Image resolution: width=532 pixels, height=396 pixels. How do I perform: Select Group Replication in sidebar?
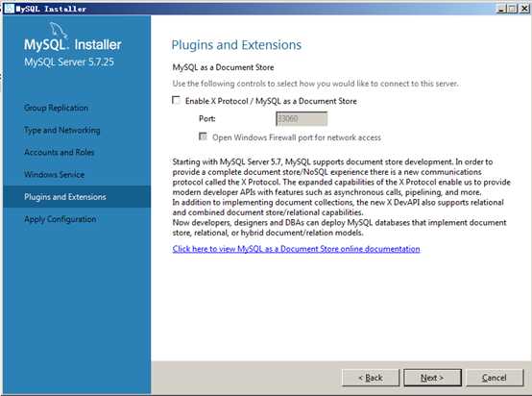(x=56, y=108)
